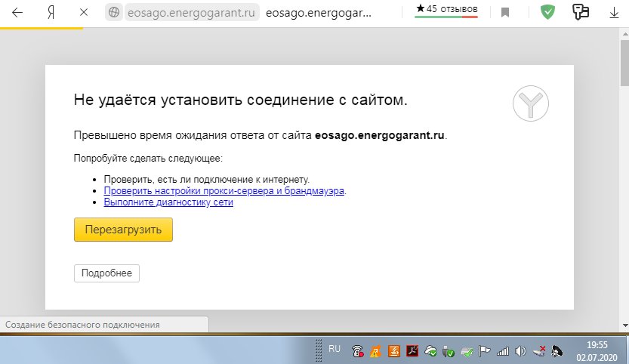Screen dimensions: 629x364
Task: Open the volume speaker tray icon
Action: 520,351
